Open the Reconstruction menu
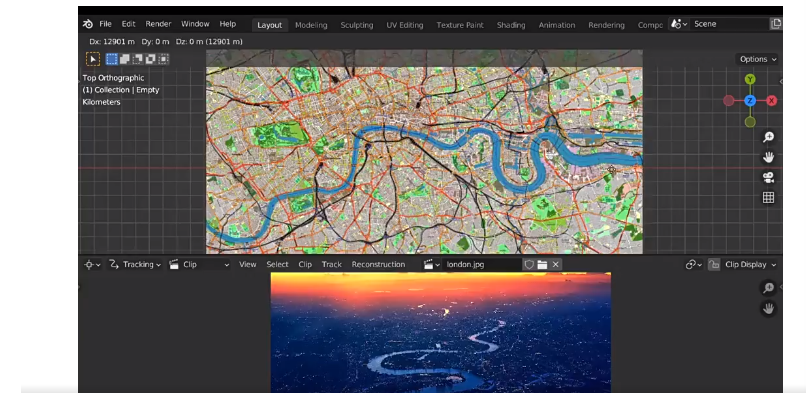 pos(378,265)
